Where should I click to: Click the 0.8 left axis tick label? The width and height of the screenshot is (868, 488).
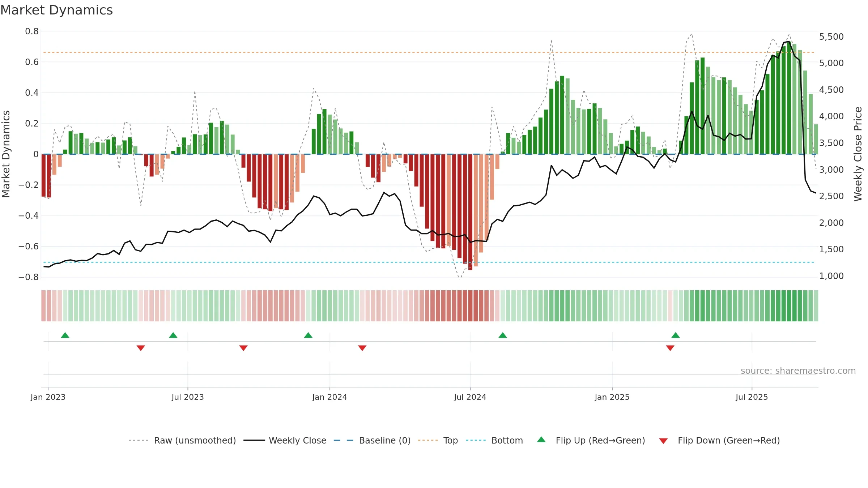[32, 31]
